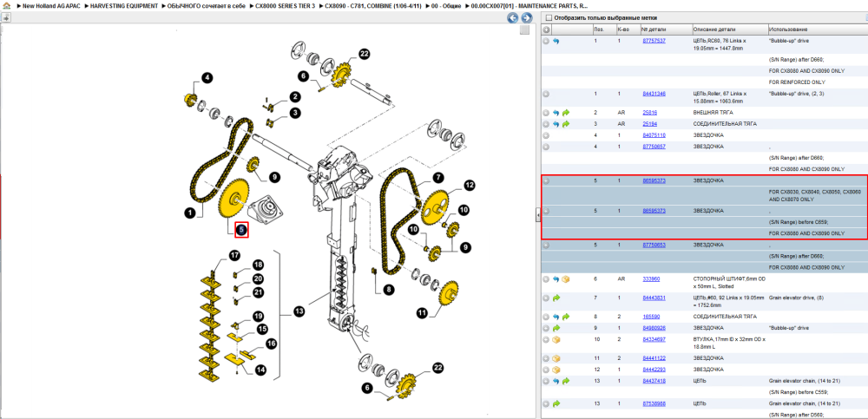Select callout 12 on the large sprocket
The height and width of the screenshot is (419, 868).
tap(469, 186)
